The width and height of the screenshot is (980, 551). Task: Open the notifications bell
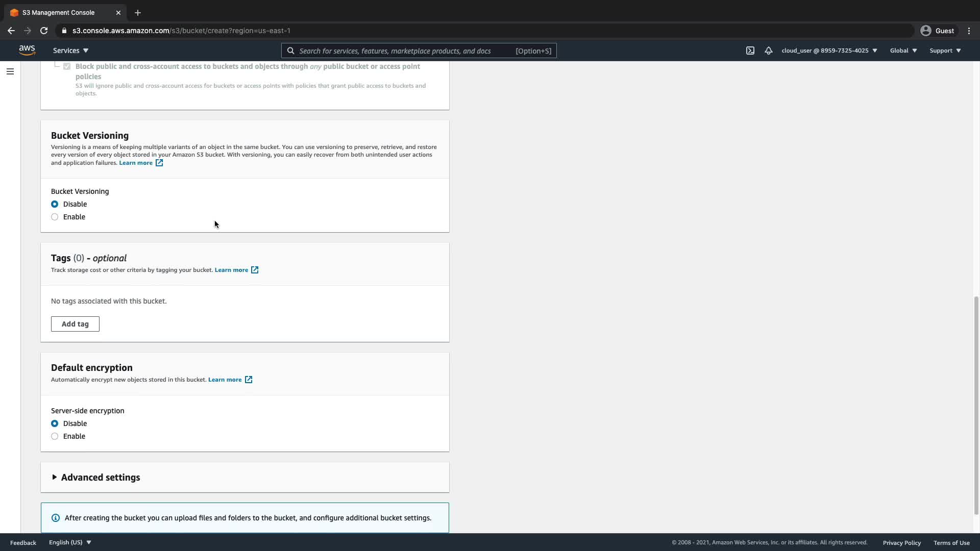[768, 51]
